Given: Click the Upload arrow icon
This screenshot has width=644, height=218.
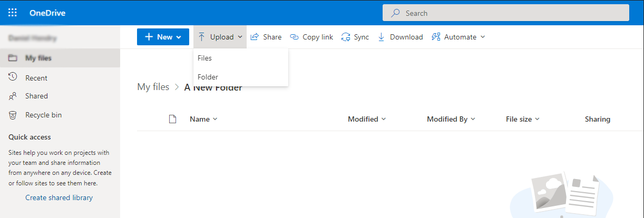Looking at the screenshot, I should [201, 37].
